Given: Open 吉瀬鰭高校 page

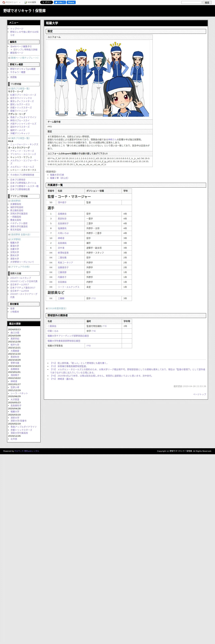Looking at the screenshot, I should pos(16,204).
